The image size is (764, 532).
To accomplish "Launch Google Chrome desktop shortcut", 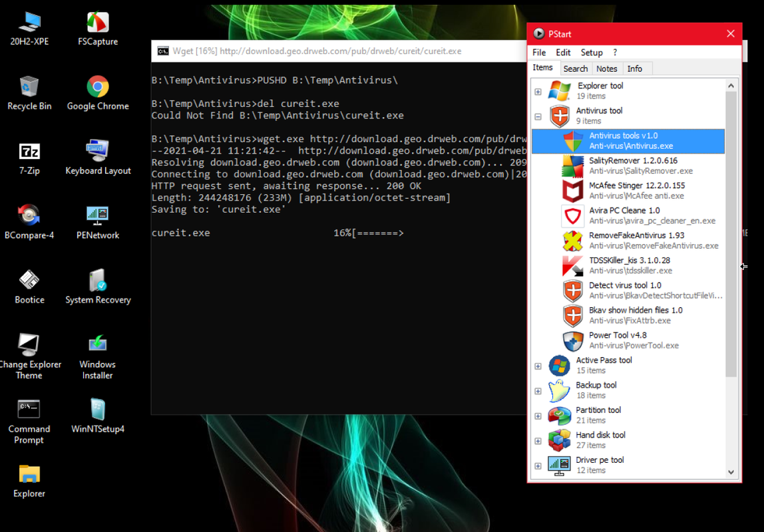I will [x=97, y=94].
